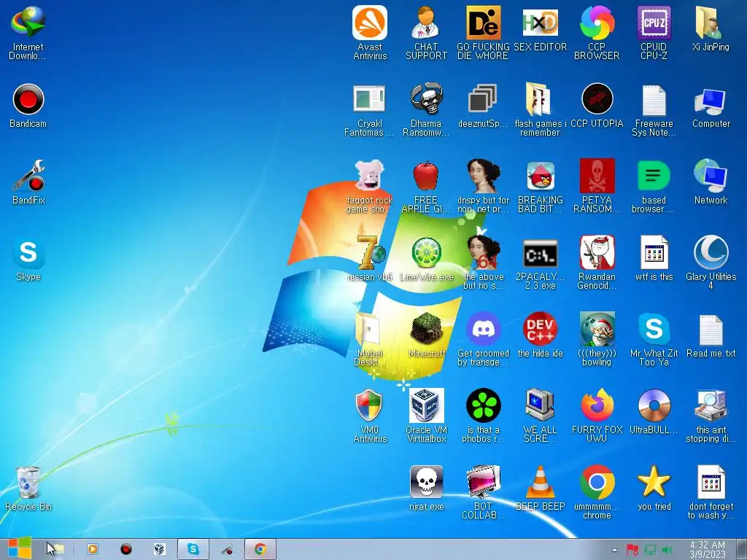Image resolution: width=747 pixels, height=560 pixels.
Task: Show hidden system tray icons
Action: 614,550
